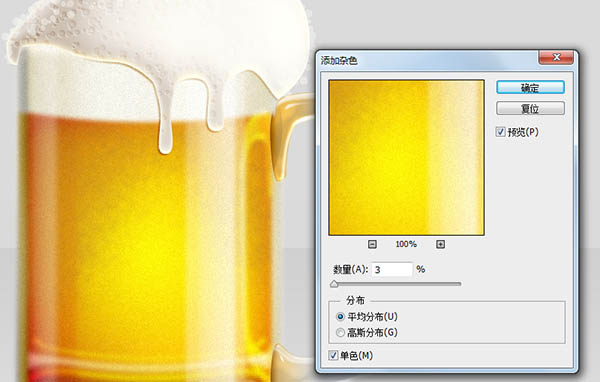Select the 平均分布(U) uniform radio option

[x=340, y=317]
